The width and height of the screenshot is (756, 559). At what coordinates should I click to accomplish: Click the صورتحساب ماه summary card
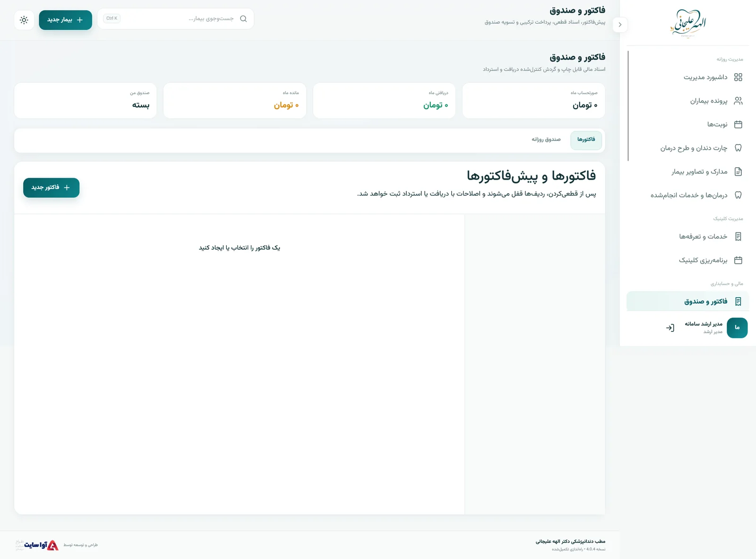coord(533,100)
